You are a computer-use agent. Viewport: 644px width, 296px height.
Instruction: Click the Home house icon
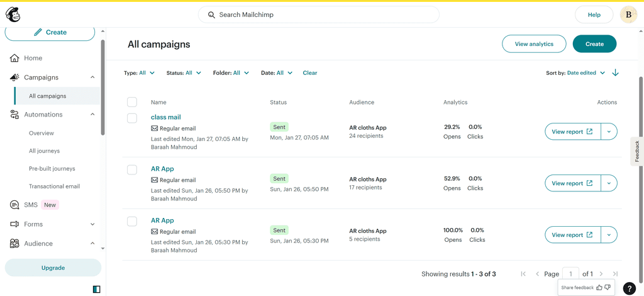14,58
